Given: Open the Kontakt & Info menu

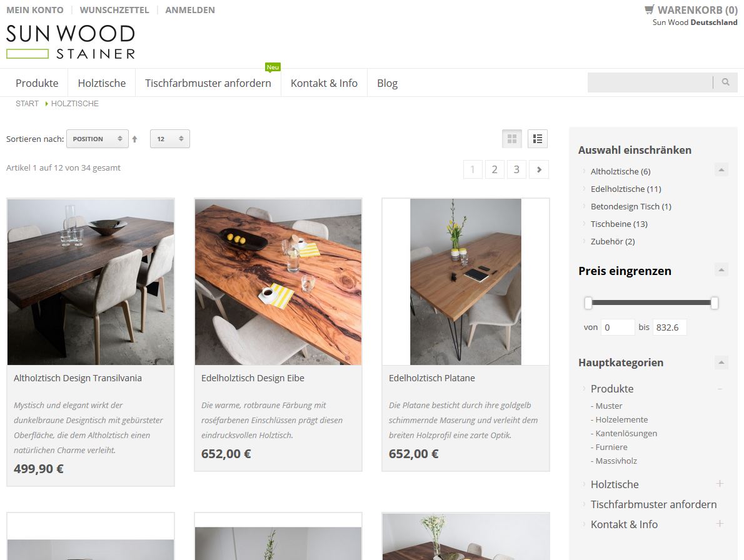Looking at the screenshot, I should [x=324, y=83].
